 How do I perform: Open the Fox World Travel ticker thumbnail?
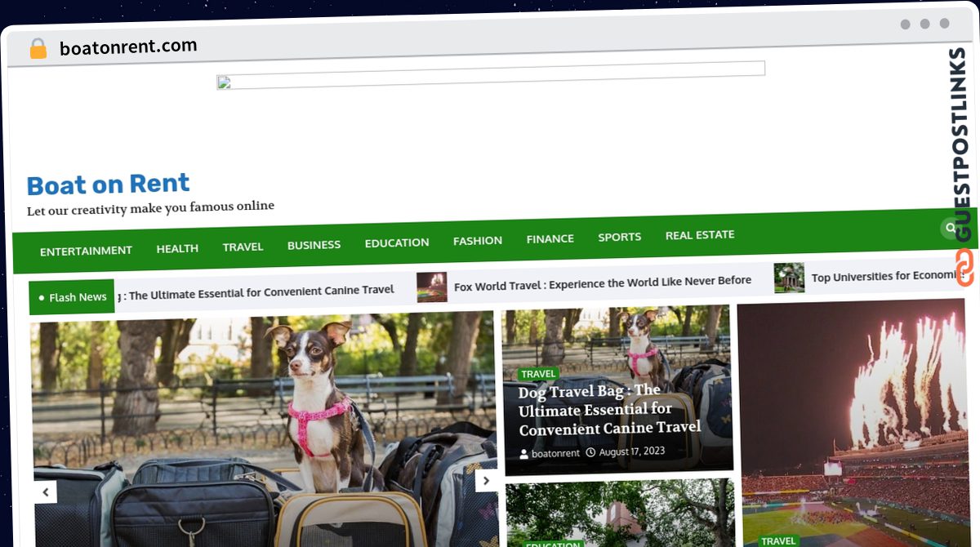pyautogui.click(x=432, y=287)
